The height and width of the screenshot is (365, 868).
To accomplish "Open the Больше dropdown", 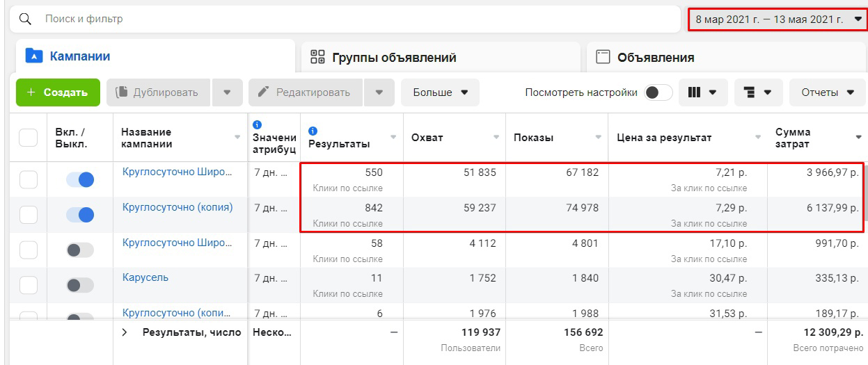I will [x=440, y=92].
